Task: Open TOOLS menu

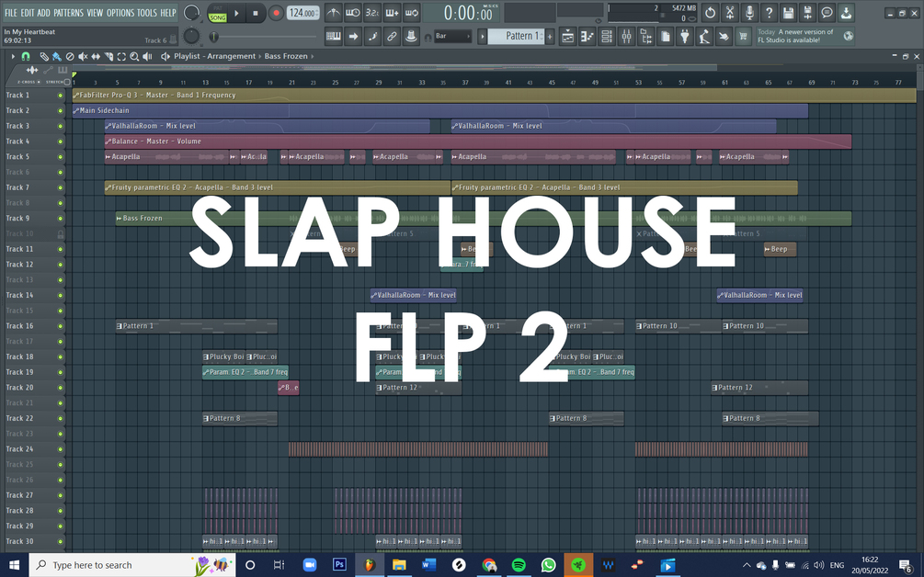Action: (x=147, y=12)
